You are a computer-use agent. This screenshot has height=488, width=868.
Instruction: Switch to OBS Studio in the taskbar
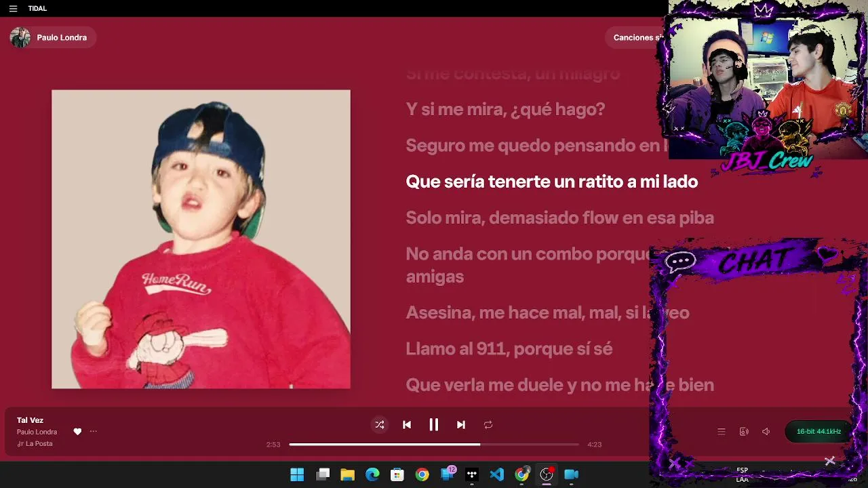click(547, 474)
